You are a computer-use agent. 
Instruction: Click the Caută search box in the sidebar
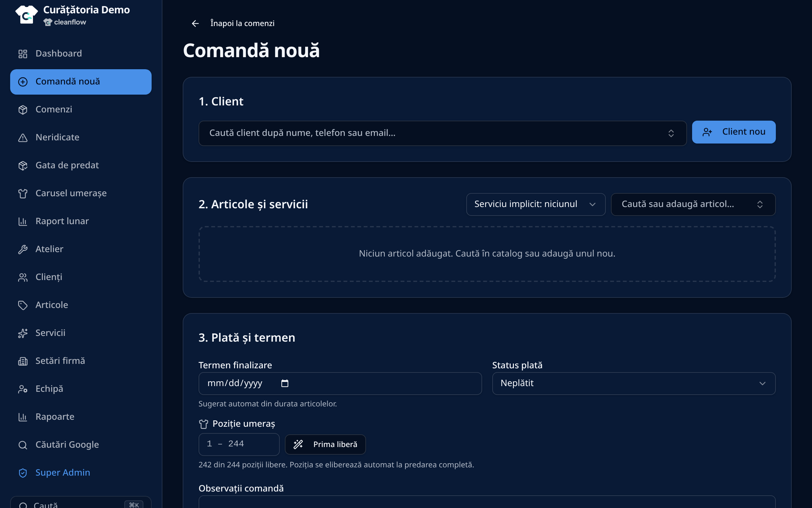click(x=81, y=503)
